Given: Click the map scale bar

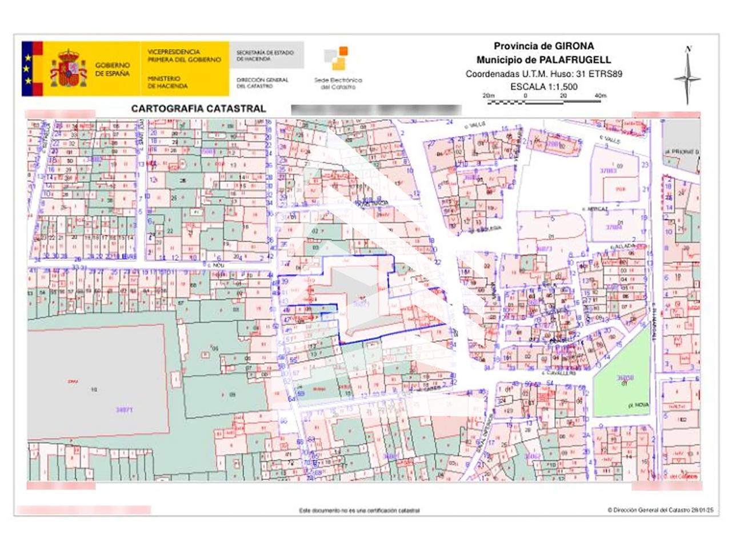Looking at the screenshot, I should point(543,100).
